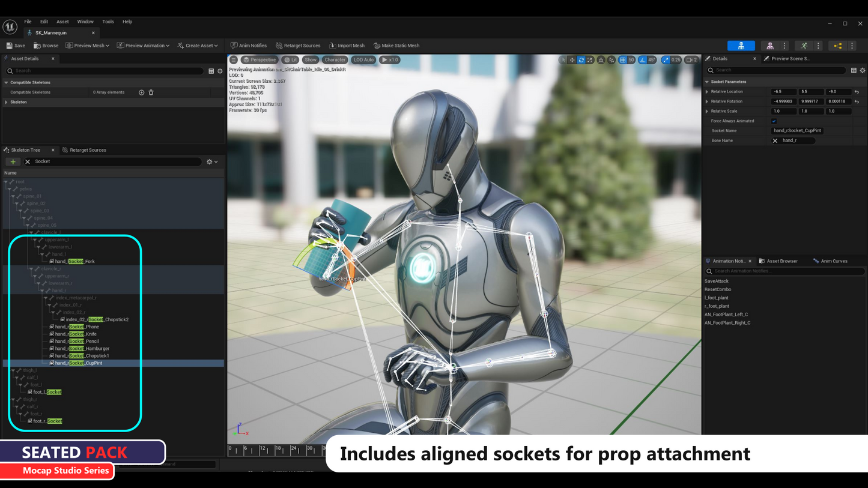Screen dimensions: 868x488
Task: Click the green add button in Skeleton Tree
Action: point(13,161)
